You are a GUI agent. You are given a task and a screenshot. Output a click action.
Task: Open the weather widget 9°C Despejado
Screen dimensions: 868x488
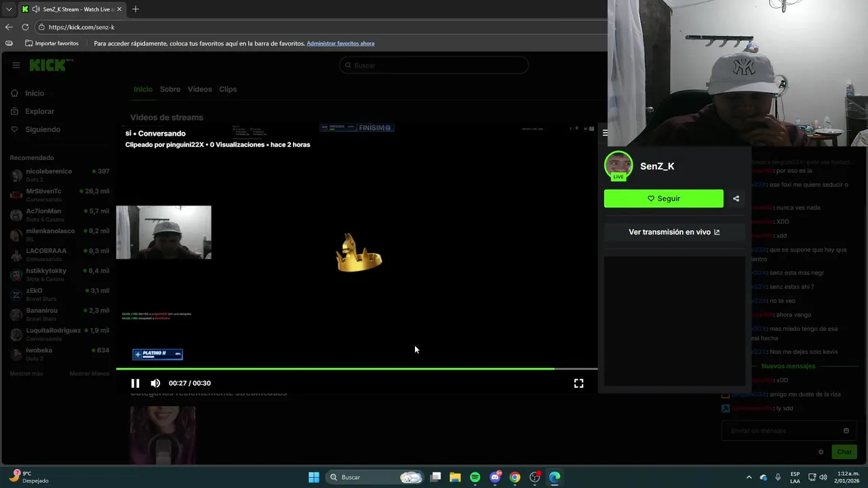click(x=29, y=477)
